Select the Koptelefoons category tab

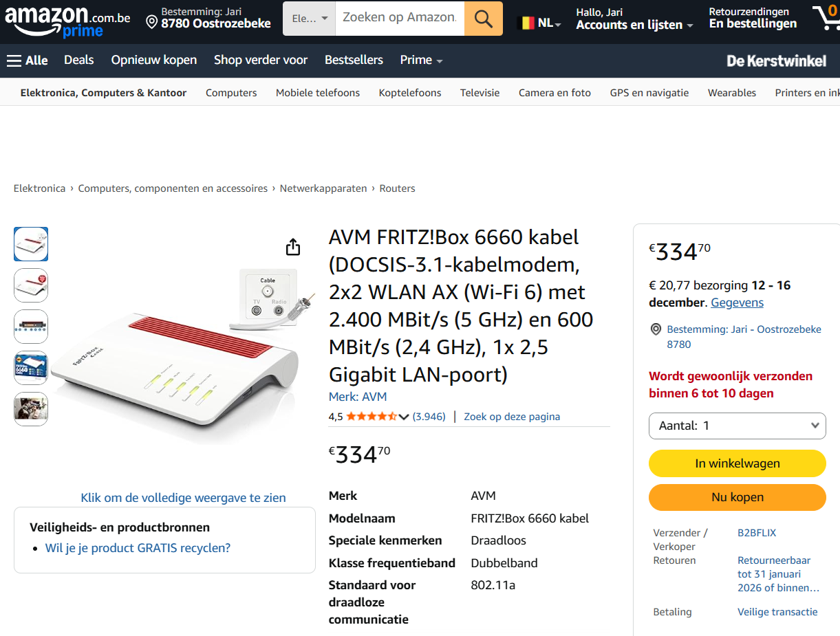click(x=410, y=93)
